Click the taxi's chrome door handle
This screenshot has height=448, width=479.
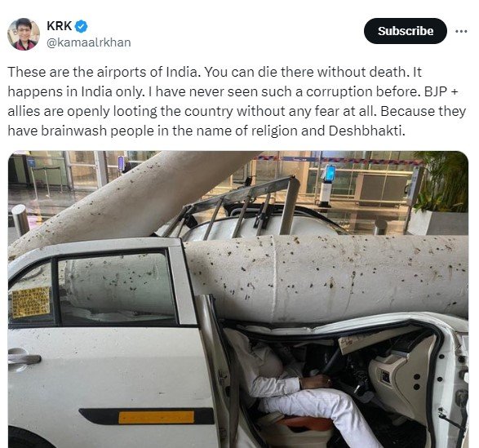click(23, 358)
